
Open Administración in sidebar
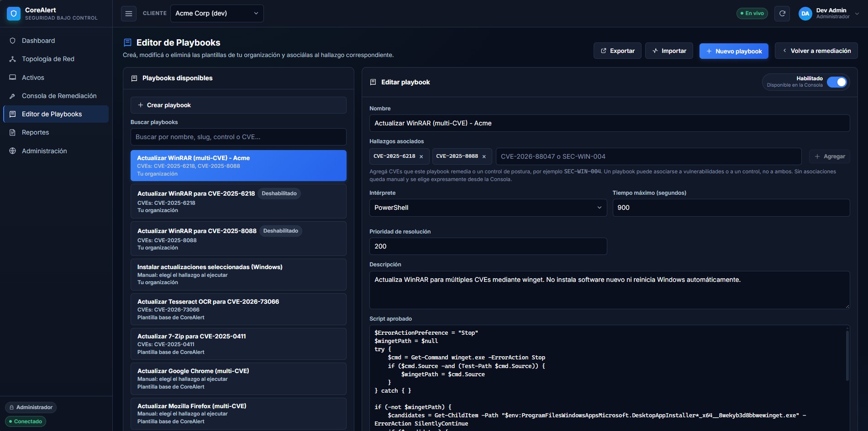pyautogui.click(x=56, y=151)
